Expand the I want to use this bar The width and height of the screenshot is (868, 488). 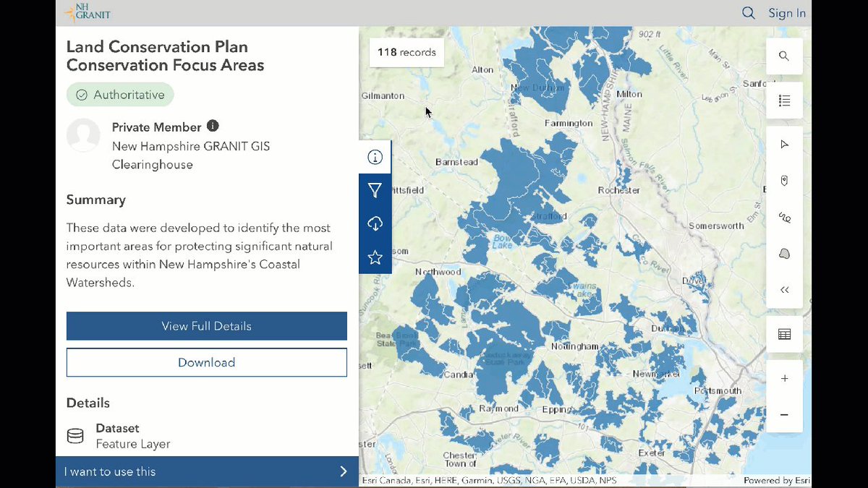point(207,471)
